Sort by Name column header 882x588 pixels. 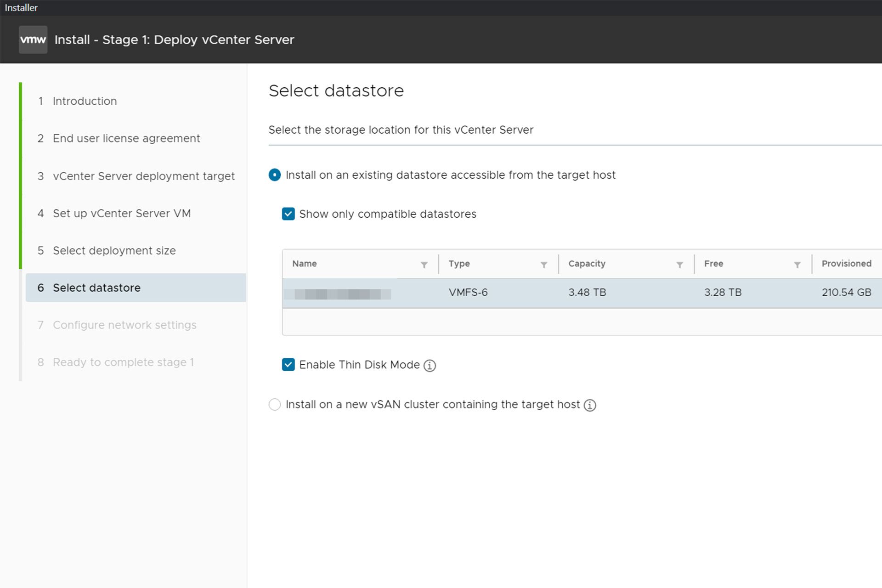click(305, 264)
